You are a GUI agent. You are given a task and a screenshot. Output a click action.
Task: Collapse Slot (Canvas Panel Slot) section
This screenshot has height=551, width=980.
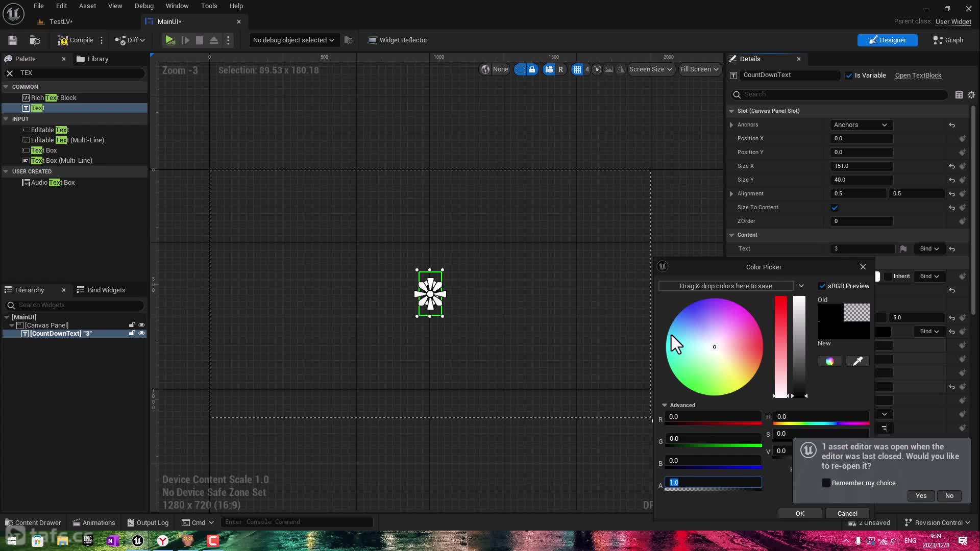(x=731, y=111)
